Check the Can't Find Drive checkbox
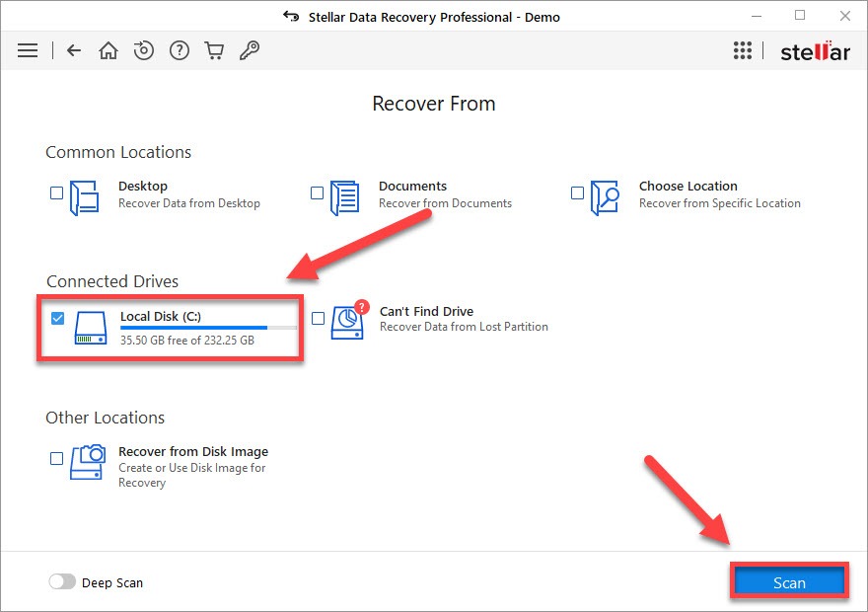This screenshot has width=868, height=612. point(319,318)
